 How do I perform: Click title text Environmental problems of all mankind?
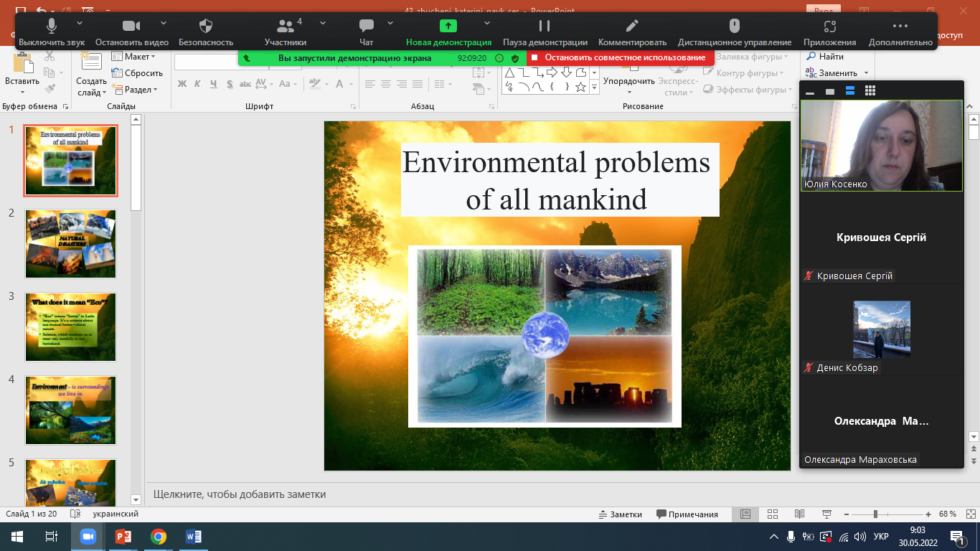click(557, 180)
